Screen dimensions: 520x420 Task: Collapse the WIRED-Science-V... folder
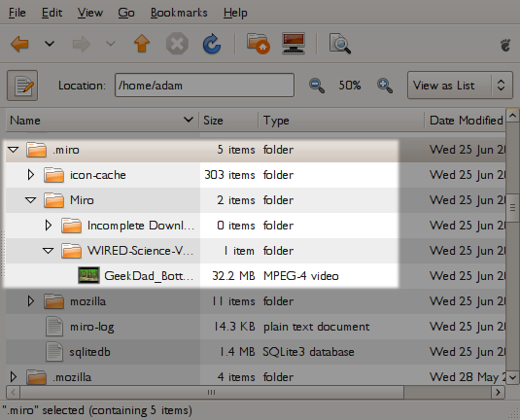point(48,251)
